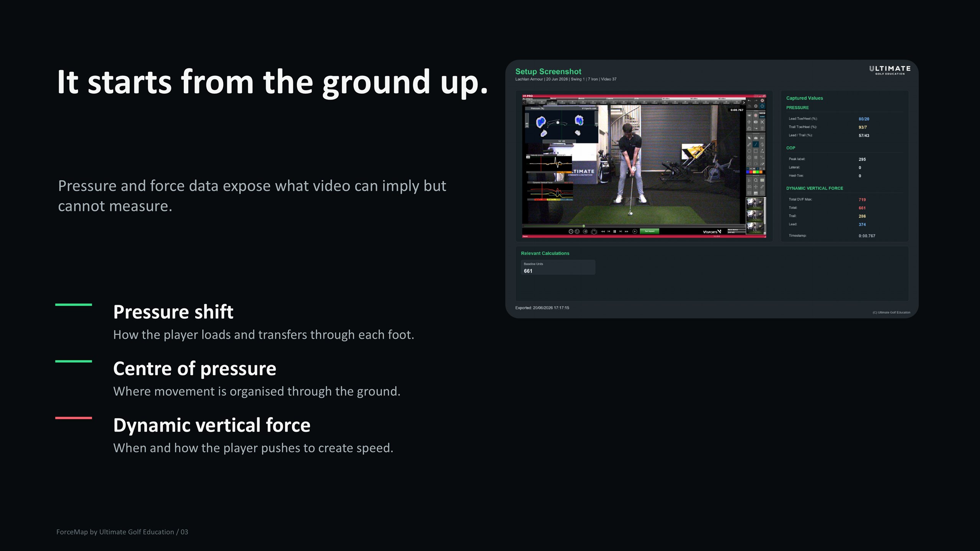Image resolution: width=980 pixels, height=551 pixels.
Task: Select the arrow pointer tool in V1 Pro
Action: 749,138
